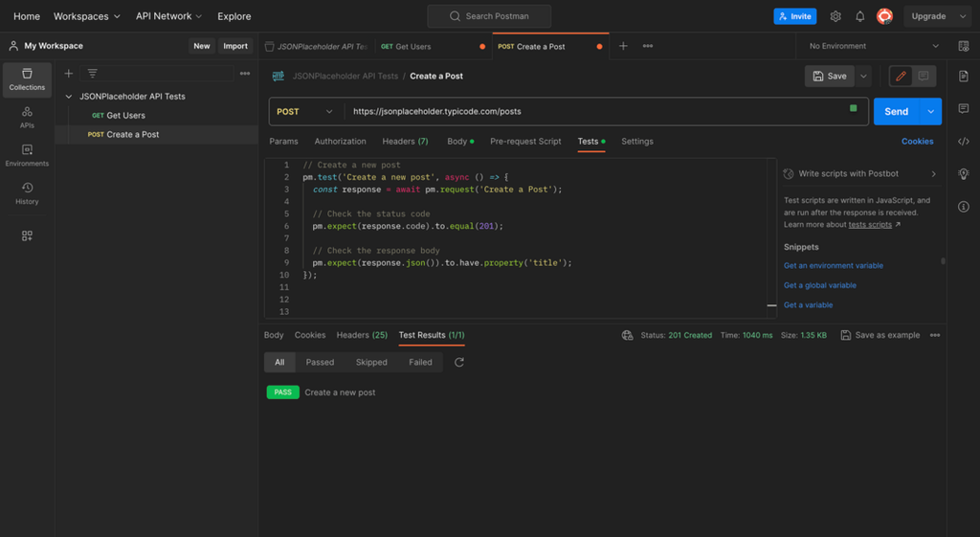
Task: Open the APIs sidebar panel
Action: (27, 118)
